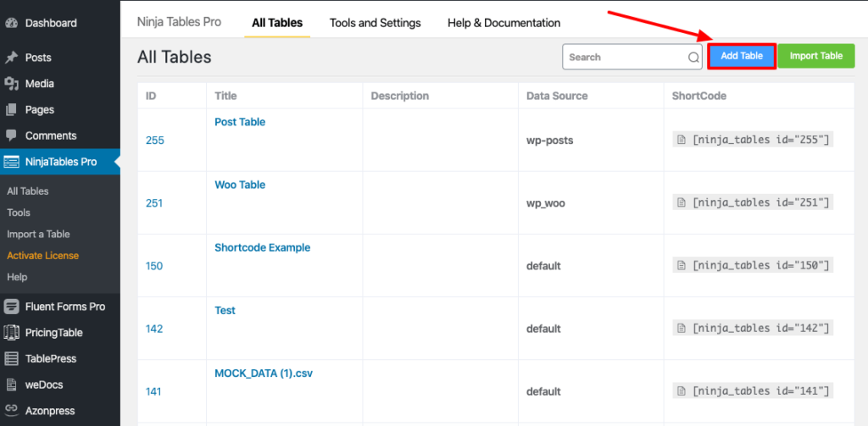868x426 pixels.
Task: Select the shortcode text for table 141
Action: click(x=760, y=391)
